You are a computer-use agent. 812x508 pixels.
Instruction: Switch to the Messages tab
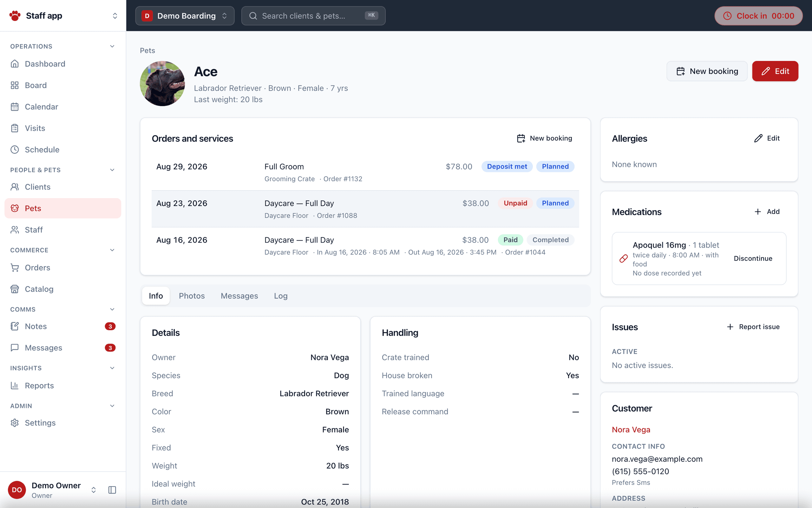(239, 296)
